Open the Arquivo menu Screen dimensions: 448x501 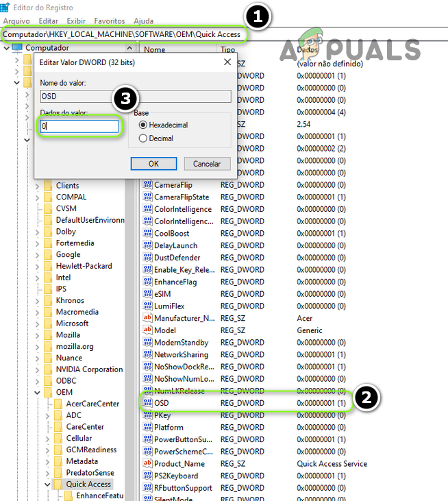click(x=16, y=21)
